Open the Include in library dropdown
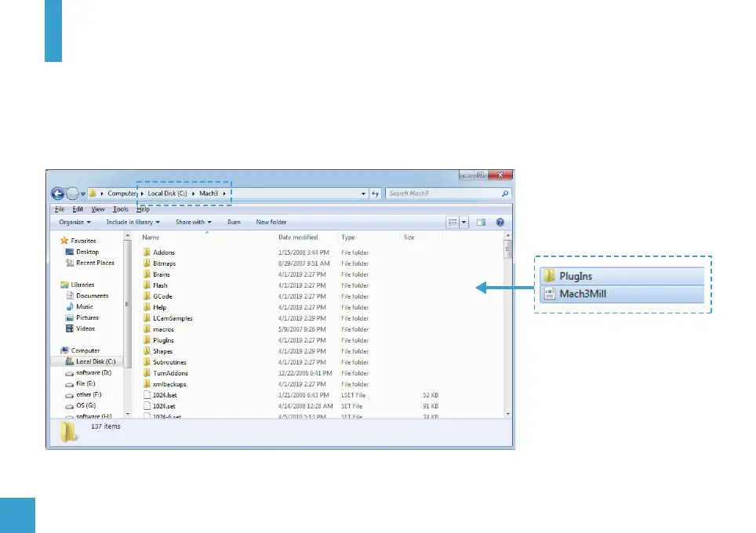 point(133,222)
